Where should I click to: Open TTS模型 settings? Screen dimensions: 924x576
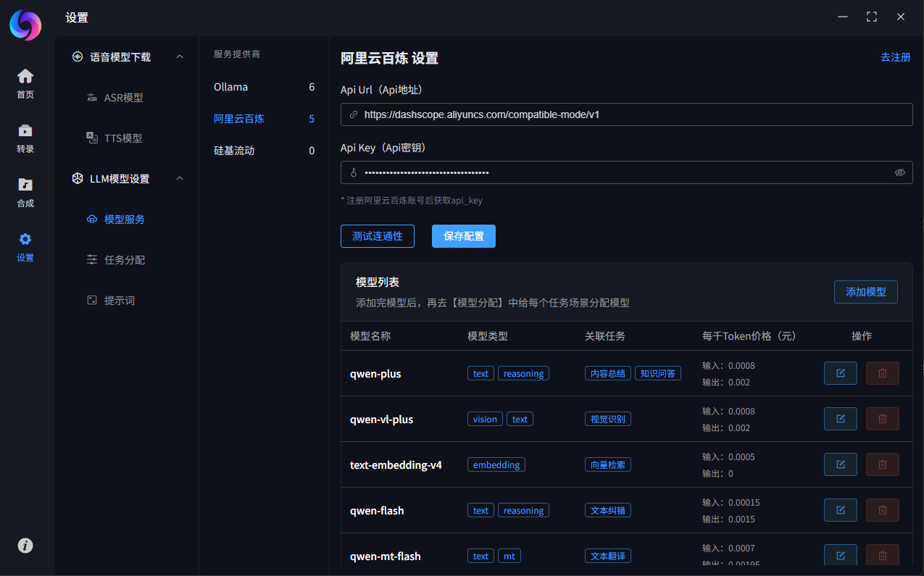click(115, 138)
